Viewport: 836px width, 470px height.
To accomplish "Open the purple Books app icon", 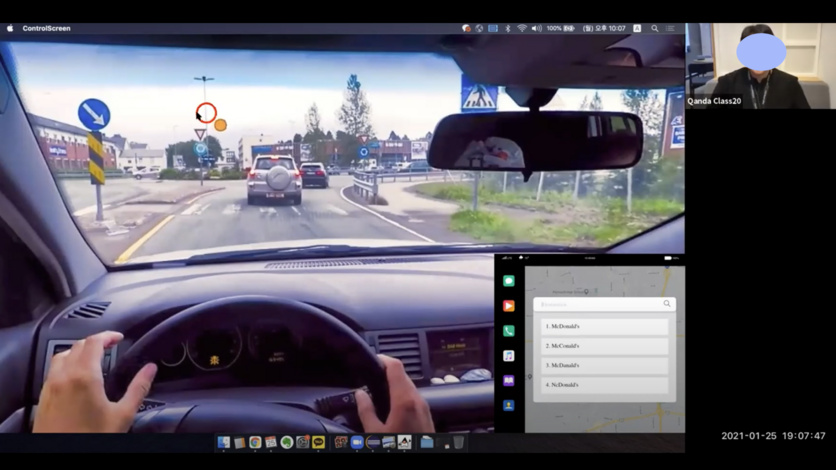I will [x=508, y=381].
